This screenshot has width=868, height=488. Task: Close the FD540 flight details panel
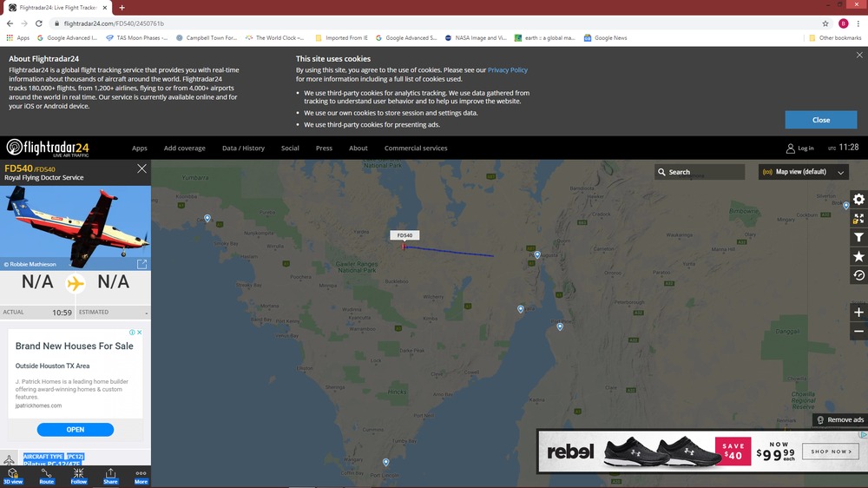point(141,168)
